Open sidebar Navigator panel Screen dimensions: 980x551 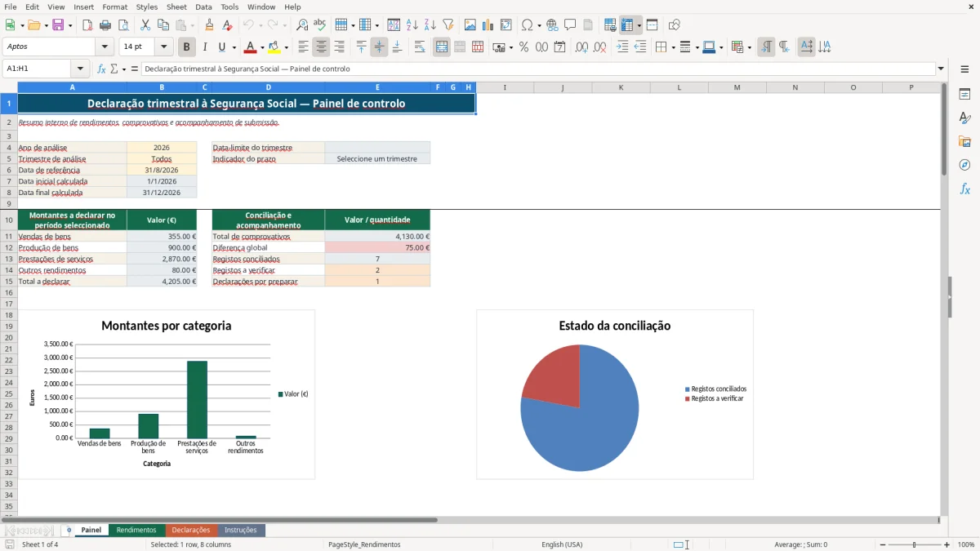point(964,165)
